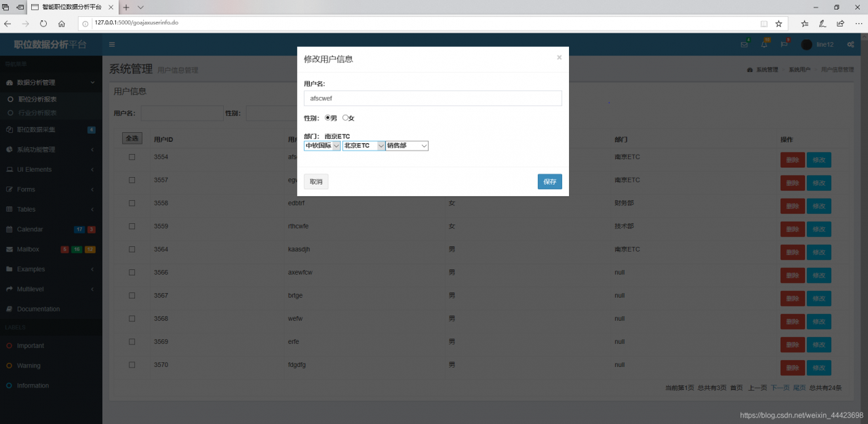Open Documentation sidebar item
868x424 pixels.
pyautogui.click(x=51, y=309)
